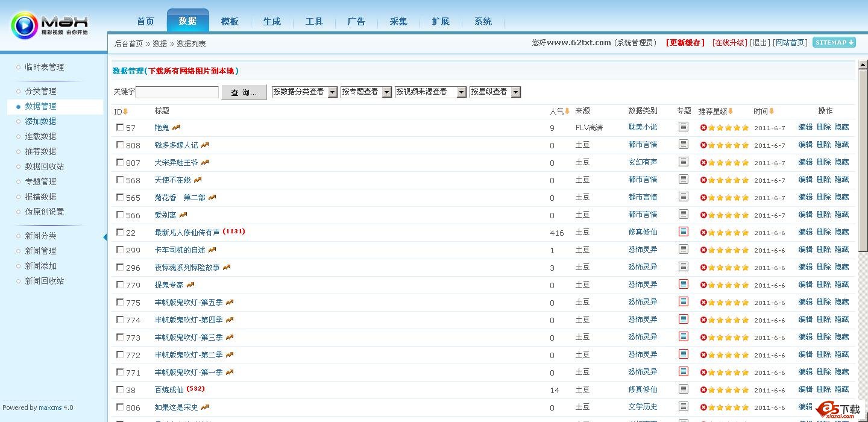Tick the checkbox for row ID 299

[120, 250]
